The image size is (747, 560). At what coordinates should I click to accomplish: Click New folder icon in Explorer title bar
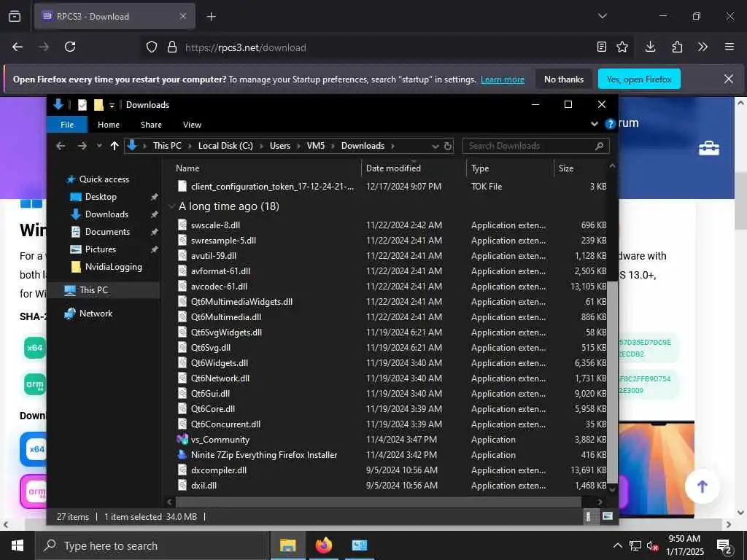point(98,105)
